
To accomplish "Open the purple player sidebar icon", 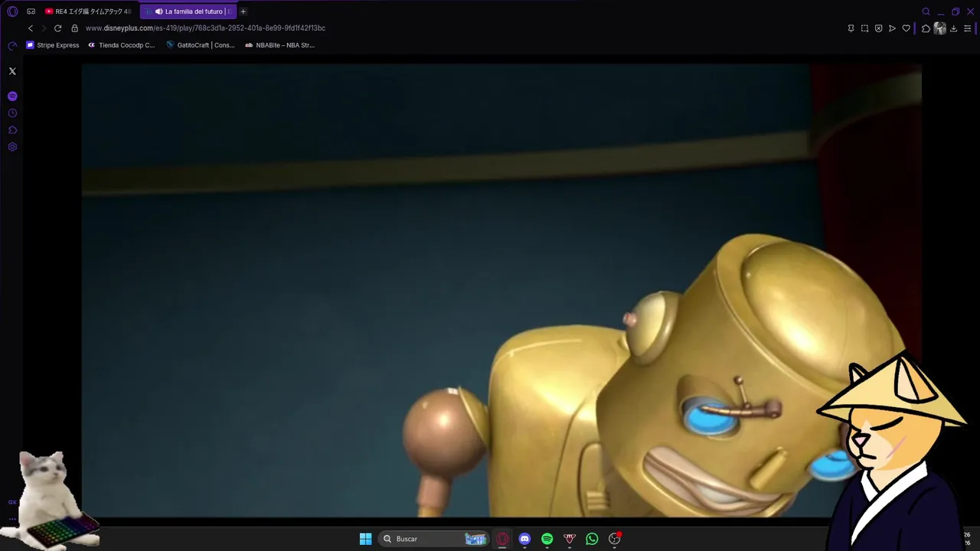I will click(12, 96).
